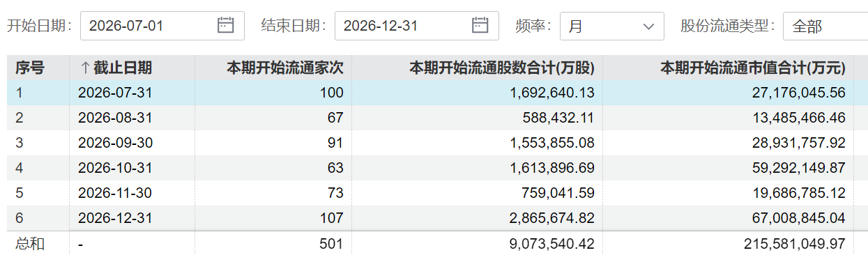
Task: Click the 本期开始流通市值合计(万元) column header
Action: [x=753, y=68]
